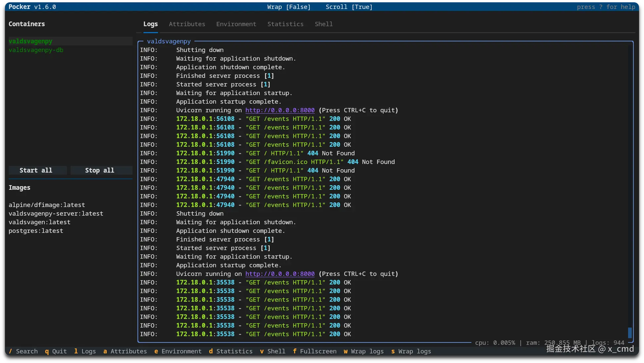Open the Shell tab
Image resolution: width=644 pixels, height=363 pixels.
[324, 24]
